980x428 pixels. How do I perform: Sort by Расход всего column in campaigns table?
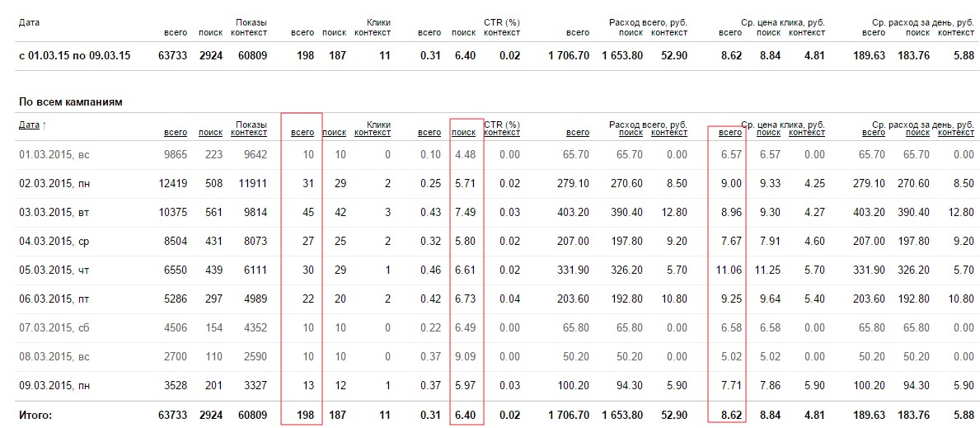578,132
